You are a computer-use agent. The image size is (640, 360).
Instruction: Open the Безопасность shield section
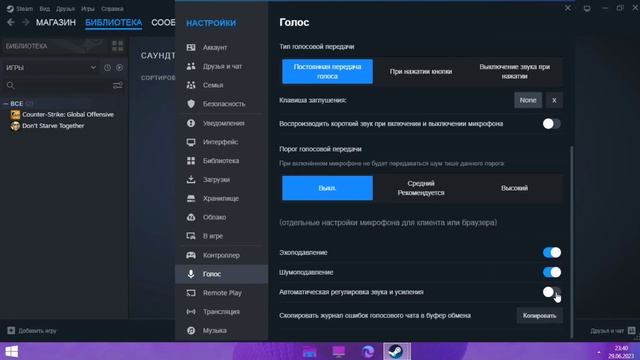[x=221, y=104]
